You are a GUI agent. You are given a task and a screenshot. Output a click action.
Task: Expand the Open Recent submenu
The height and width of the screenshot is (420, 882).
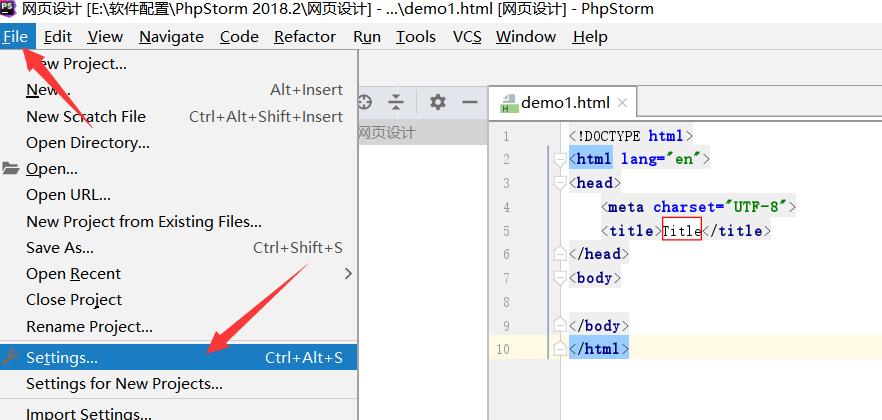coord(178,274)
